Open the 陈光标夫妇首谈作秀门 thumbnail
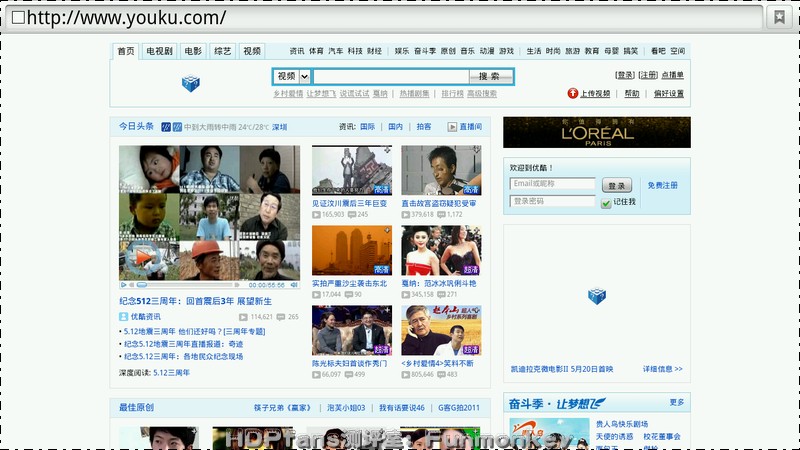Screen dimensions: 800x450 352,330
